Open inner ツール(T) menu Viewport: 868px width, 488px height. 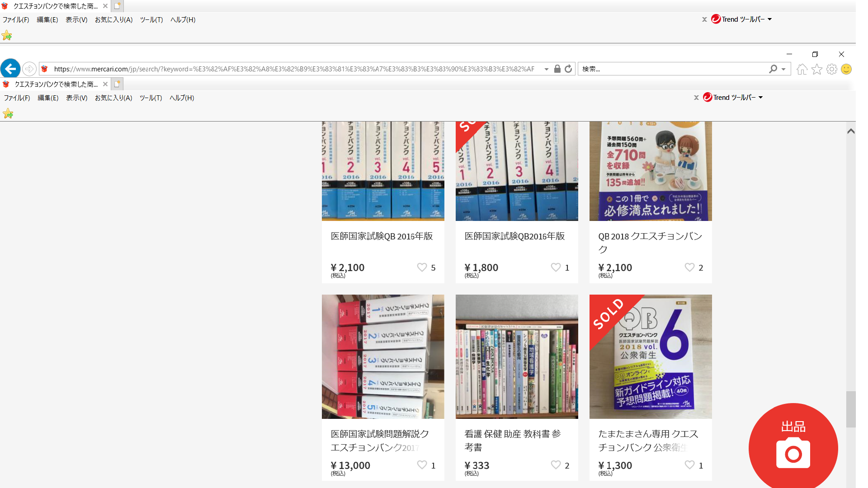pyautogui.click(x=151, y=98)
